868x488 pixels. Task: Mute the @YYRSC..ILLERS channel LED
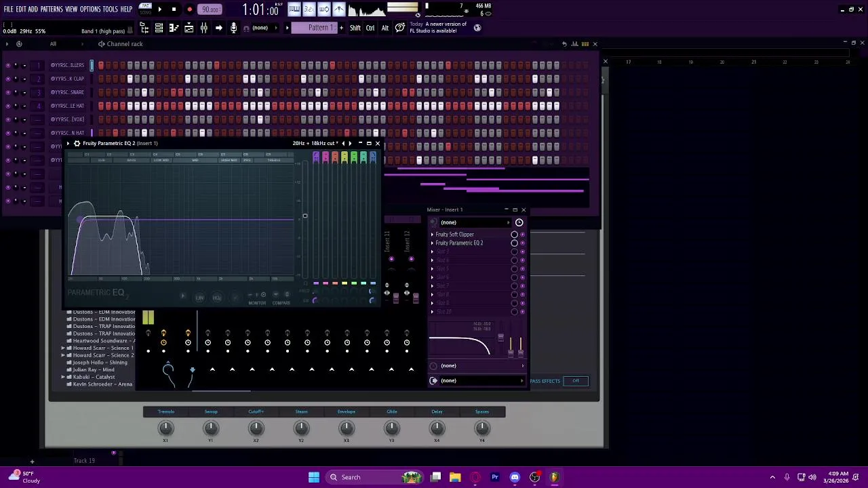tap(7, 65)
